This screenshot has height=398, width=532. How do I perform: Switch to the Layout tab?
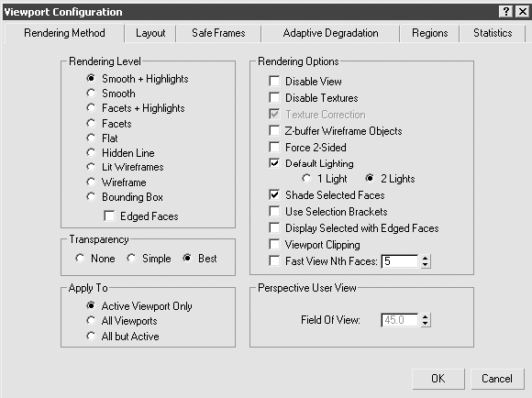150,33
